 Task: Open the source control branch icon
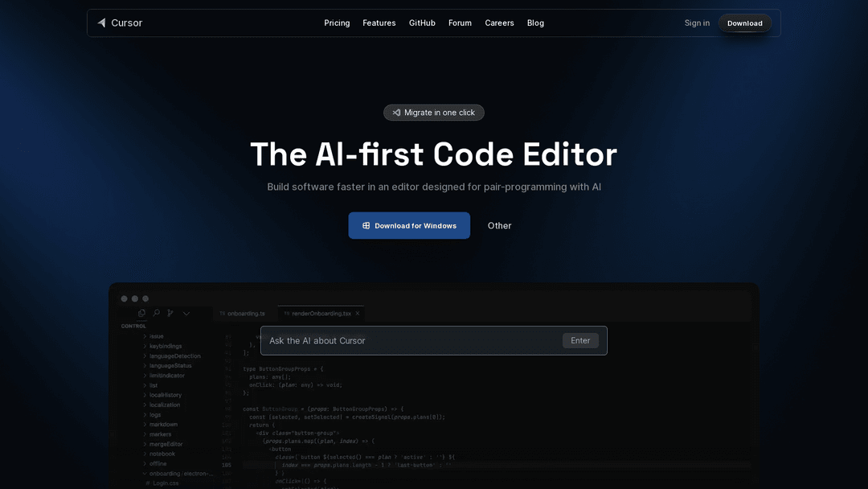click(x=170, y=313)
